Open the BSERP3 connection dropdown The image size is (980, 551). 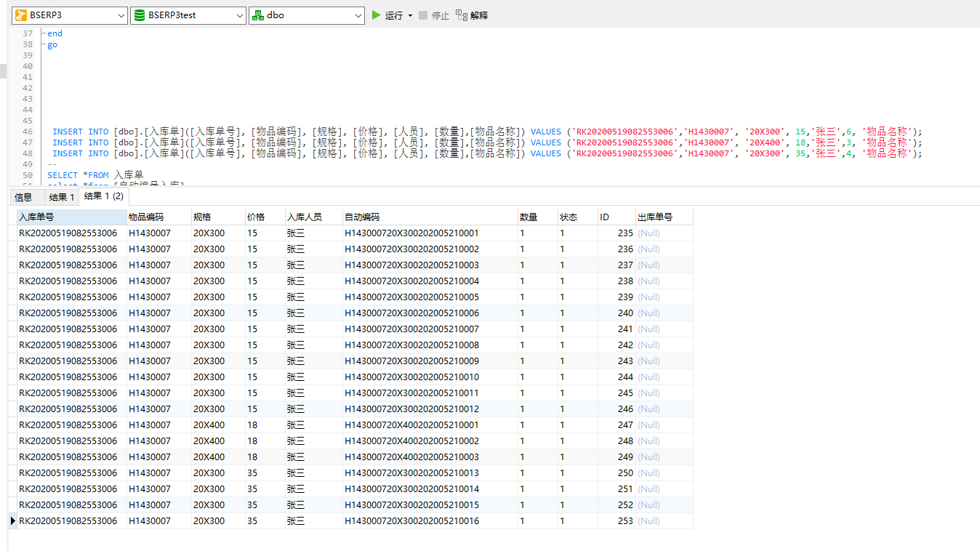click(x=69, y=15)
